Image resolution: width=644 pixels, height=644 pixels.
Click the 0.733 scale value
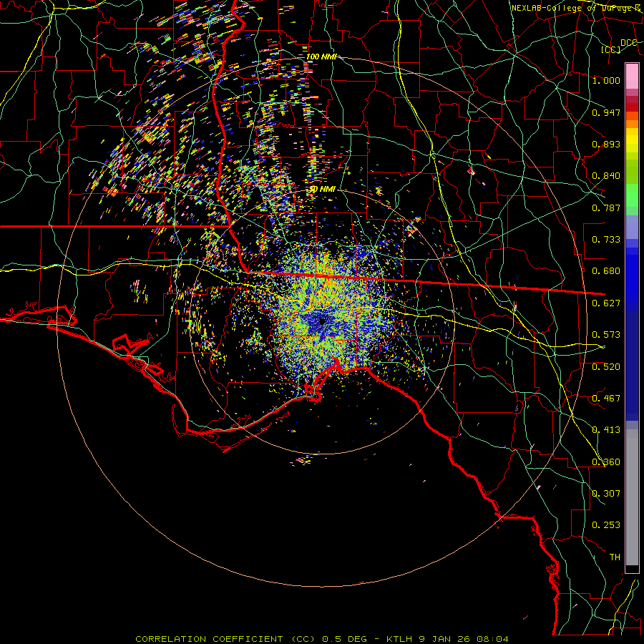606,240
